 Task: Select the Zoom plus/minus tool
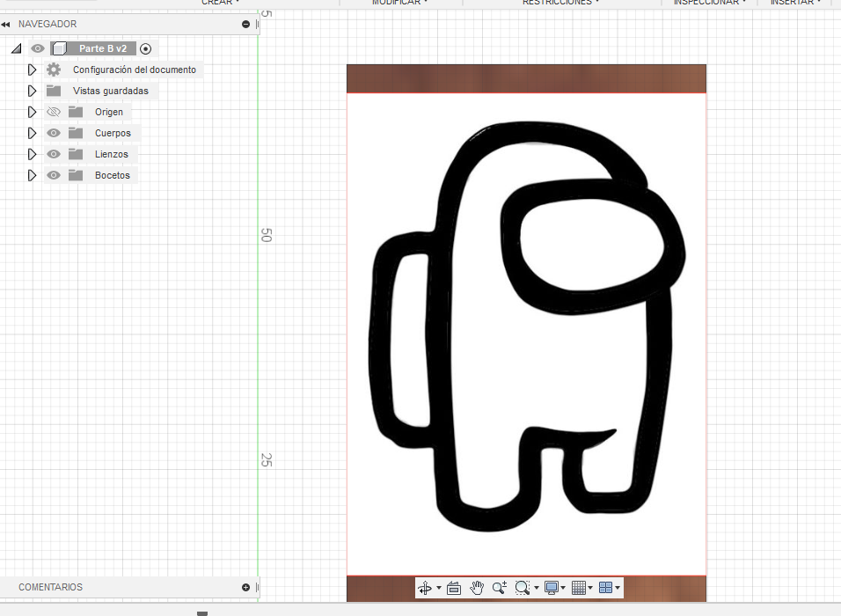click(500, 588)
